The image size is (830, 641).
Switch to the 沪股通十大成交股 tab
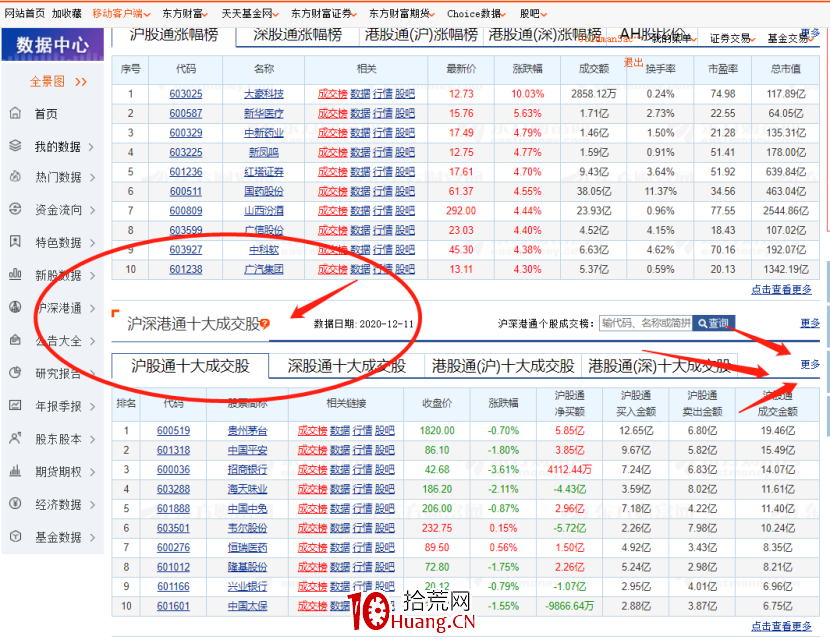(190, 366)
